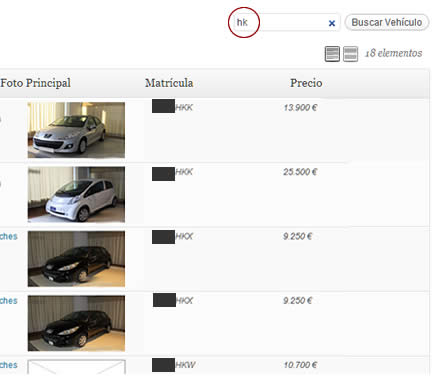Click the Buscar Vehículo button
This screenshot has height=380, width=437.
click(x=387, y=22)
